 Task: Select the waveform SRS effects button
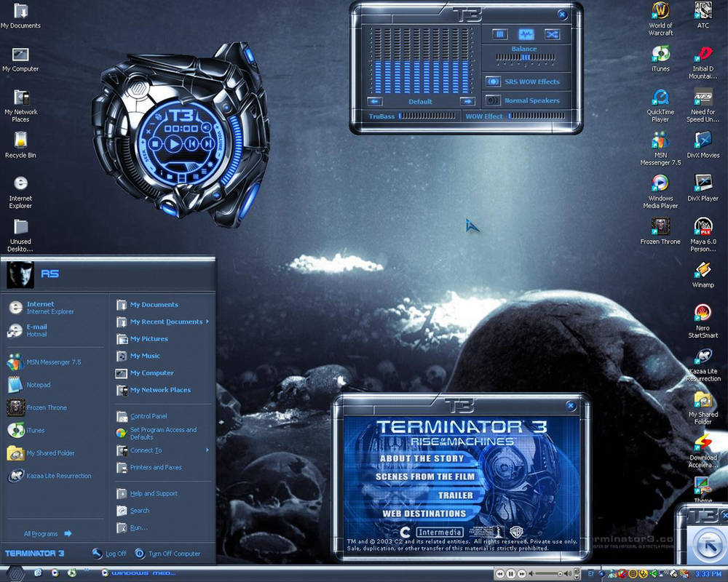pyautogui.click(x=526, y=34)
